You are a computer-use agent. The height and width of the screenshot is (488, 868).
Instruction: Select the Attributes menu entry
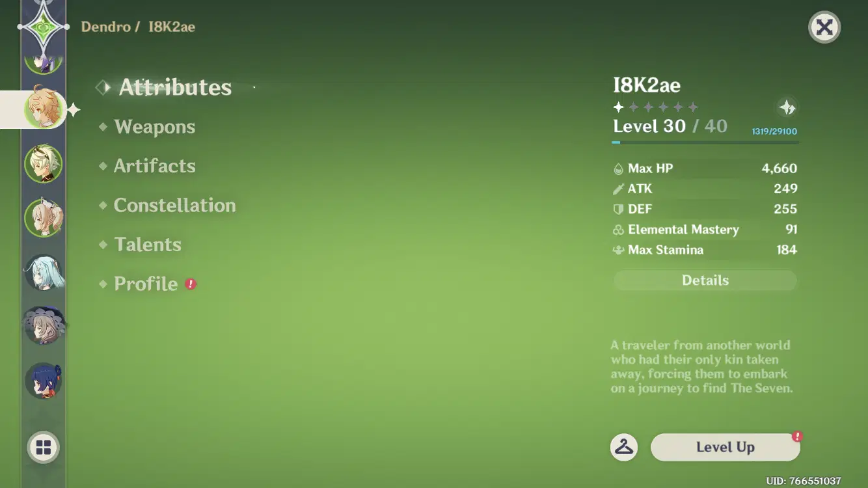pos(174,87)
